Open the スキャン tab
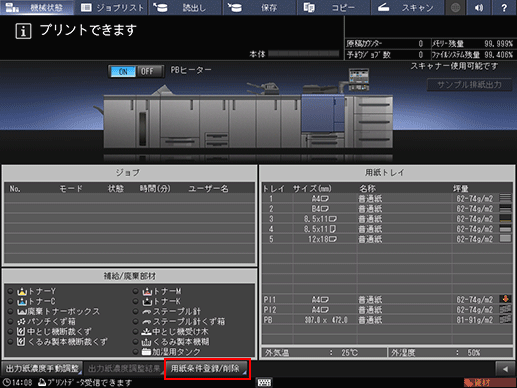The height and width of the screenshot is (388, 517). coord(407,7)
